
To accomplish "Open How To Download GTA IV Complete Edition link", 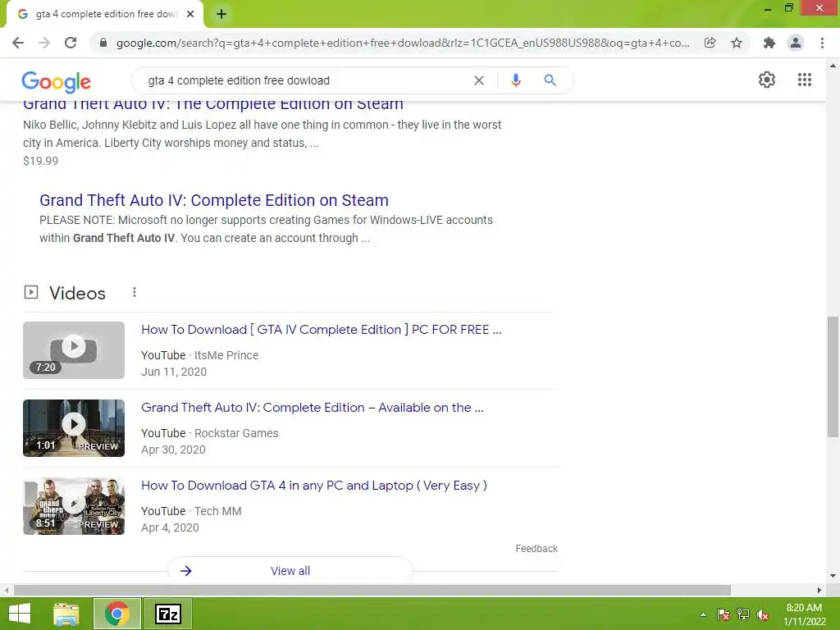I will pos(322,330).
